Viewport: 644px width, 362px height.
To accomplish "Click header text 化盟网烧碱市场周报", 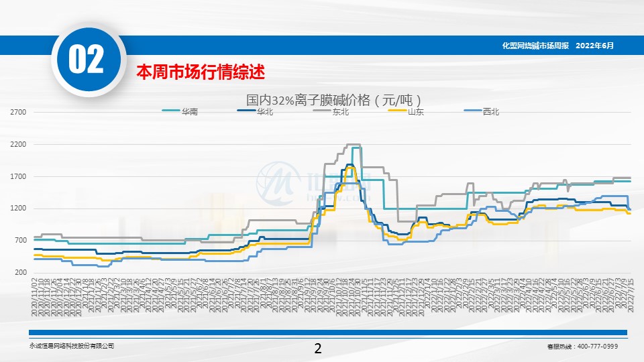I will click(x=535, y=46).
